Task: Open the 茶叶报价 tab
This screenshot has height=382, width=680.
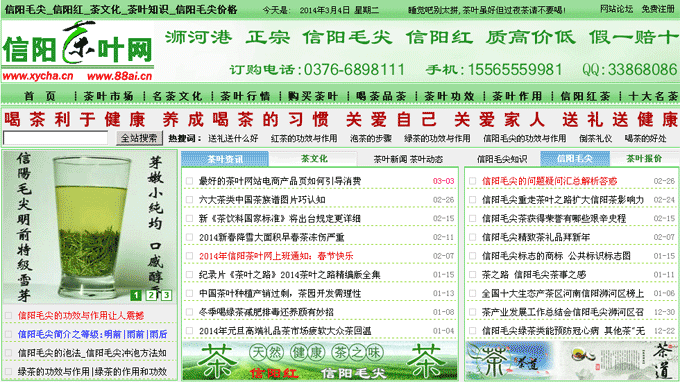Action: click(644, 159)
